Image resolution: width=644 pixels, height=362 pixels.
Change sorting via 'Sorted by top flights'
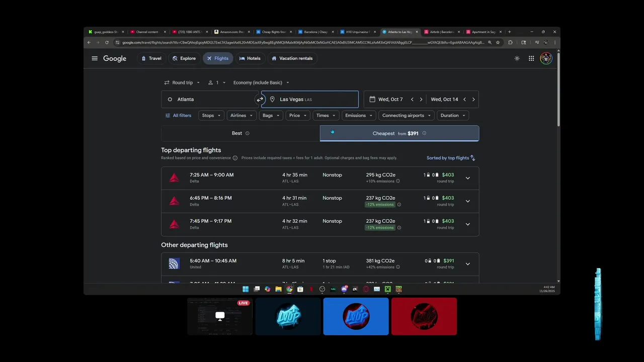pyautogui.click(x=451, y=158)
